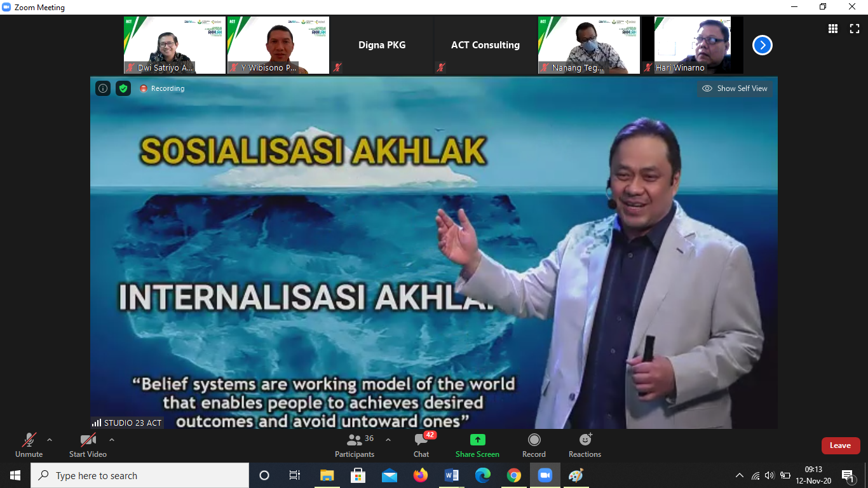Expand audio options arrow next to Unmute

(50, 440)
